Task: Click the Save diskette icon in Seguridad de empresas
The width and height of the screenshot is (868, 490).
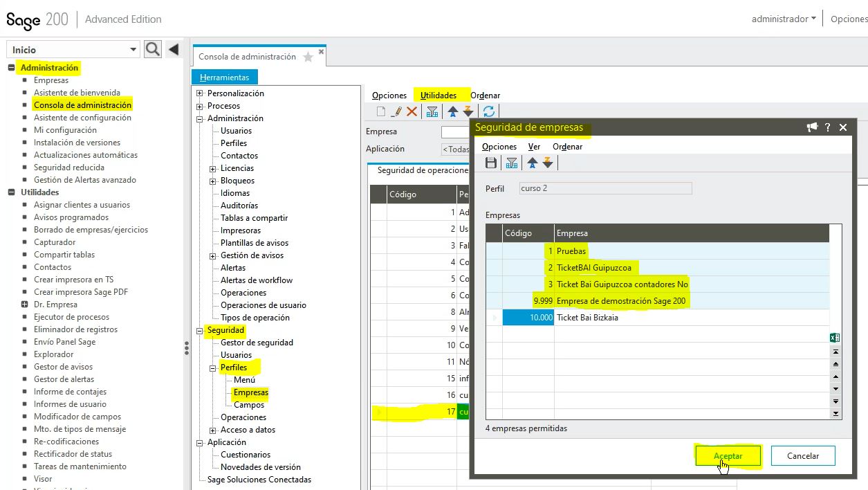Action: click(491, 163)
